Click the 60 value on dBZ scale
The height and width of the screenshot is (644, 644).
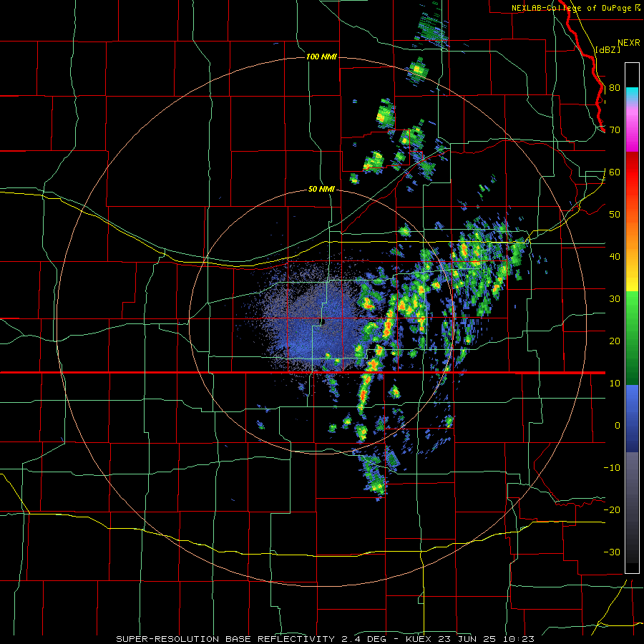click(x=615, y=172)
